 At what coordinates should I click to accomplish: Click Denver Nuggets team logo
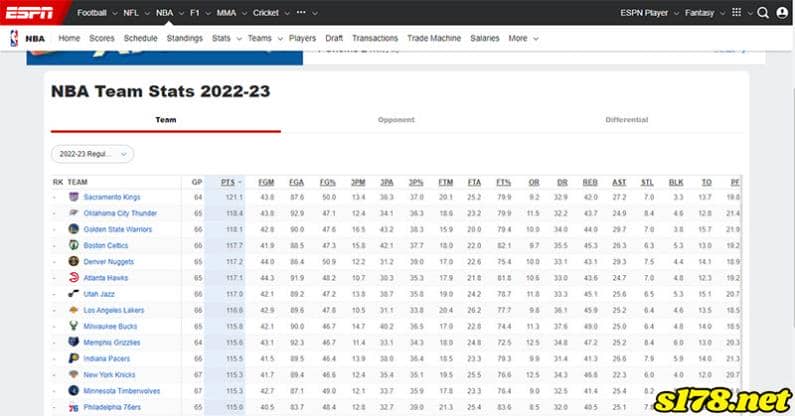coord(74,261)
